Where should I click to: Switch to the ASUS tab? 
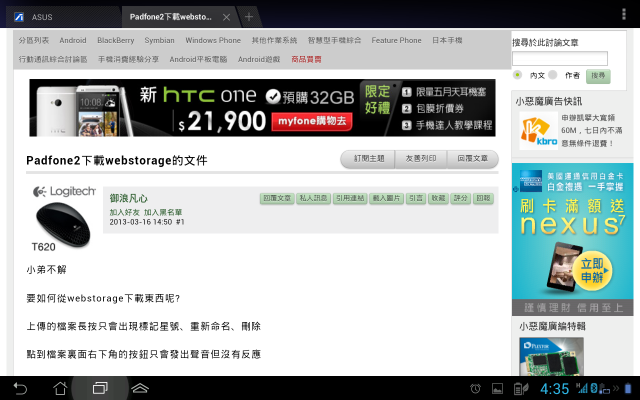(x=64, y=17)
